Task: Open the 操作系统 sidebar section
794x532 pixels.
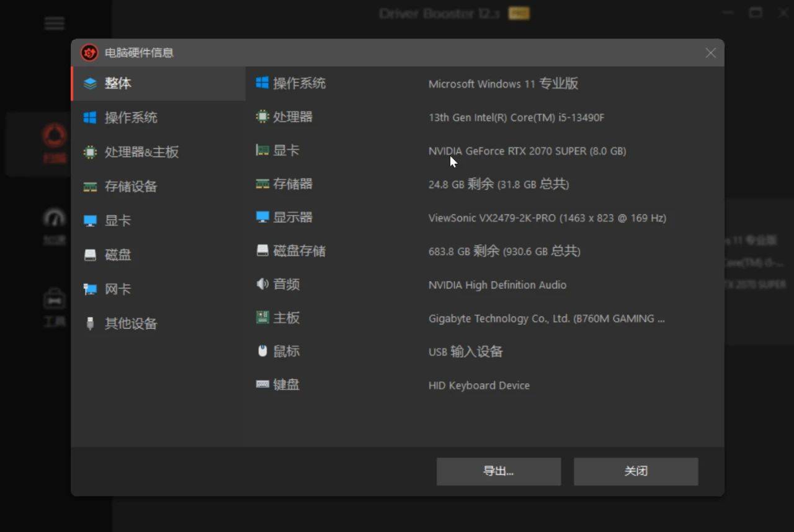Action: coord(159,117)
